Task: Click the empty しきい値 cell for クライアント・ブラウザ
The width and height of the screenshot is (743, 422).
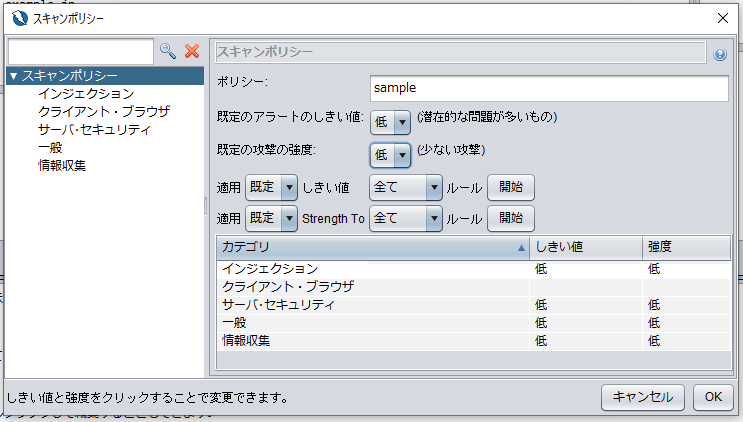Action: [x=586, y=287]
